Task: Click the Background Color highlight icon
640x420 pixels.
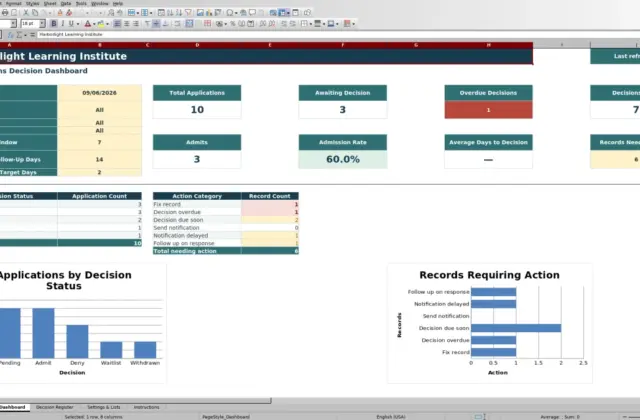Action: click(101, 24)
